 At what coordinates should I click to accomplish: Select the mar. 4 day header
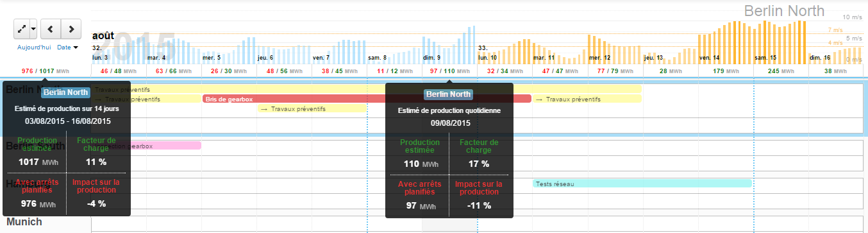coord(156,58)
